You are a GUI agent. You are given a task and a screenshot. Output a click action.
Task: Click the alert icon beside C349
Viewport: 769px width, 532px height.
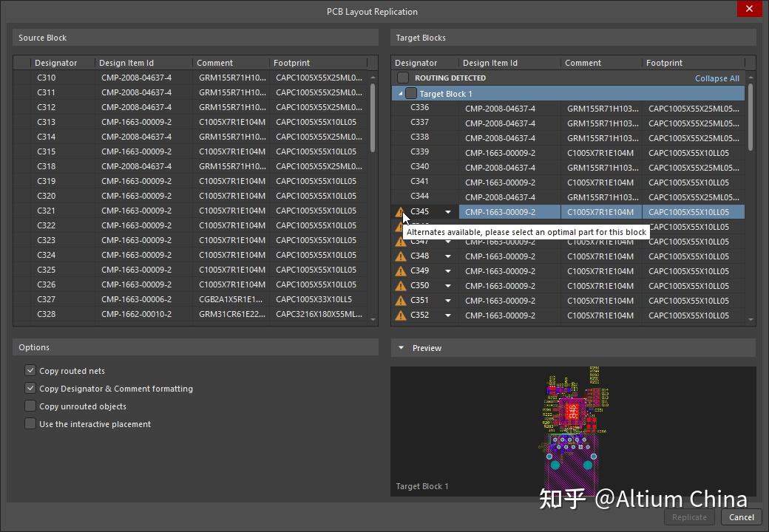click(400, 271)
